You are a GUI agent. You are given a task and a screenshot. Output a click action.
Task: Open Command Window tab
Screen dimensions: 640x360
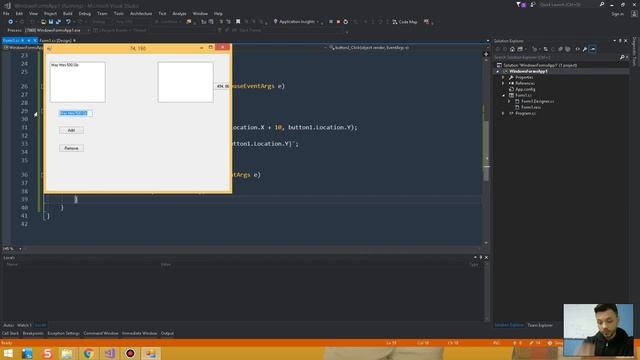[101, 333]
